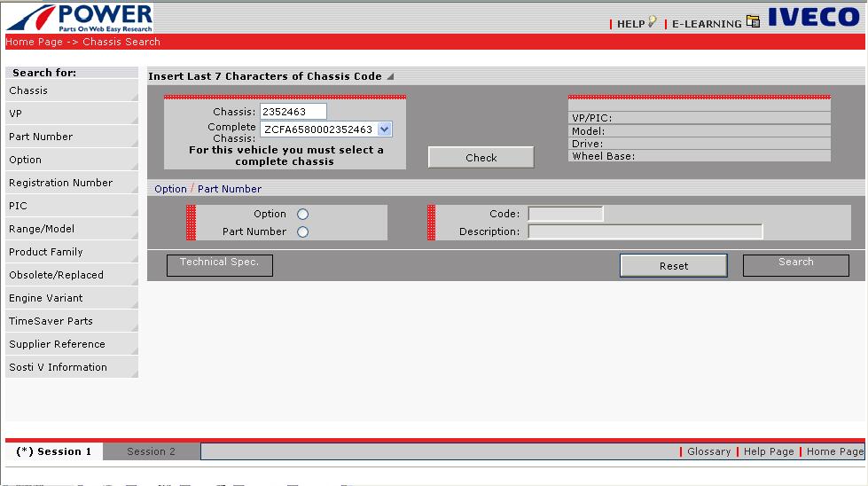868x486 pixels.
Task: Select Registration Number search
Action: coord(72,183)
